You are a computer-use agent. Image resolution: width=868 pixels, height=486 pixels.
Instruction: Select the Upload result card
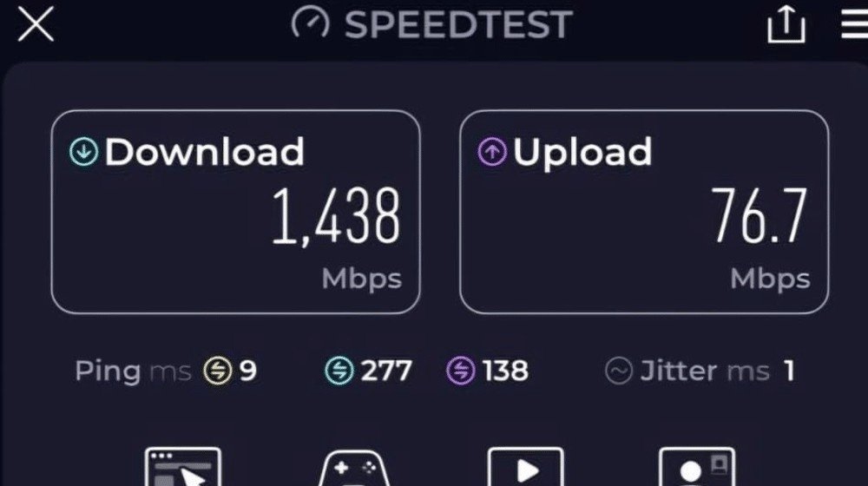(644, 212)
